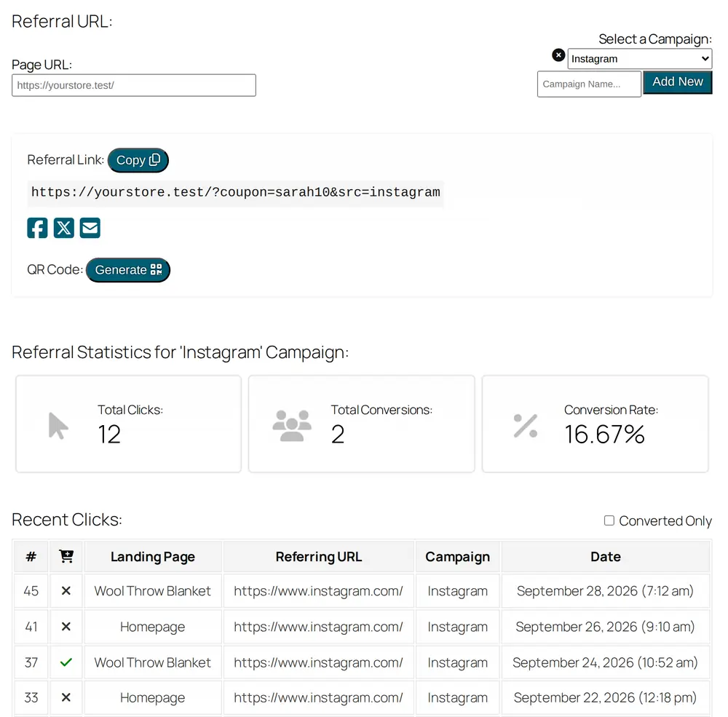
Task: Click Wool Throw Blanket in row 45
Action: [152, 590]
